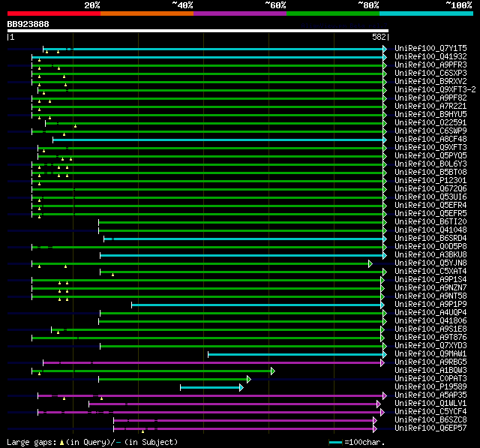
Task: Click the cyan alignment bar of Q9MAW1
Action: 295,355
